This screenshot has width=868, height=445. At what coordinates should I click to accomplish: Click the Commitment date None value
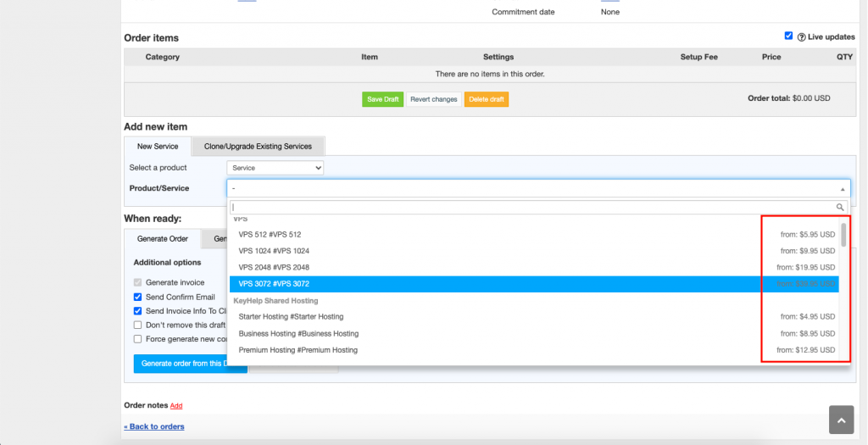coord(610,12)
